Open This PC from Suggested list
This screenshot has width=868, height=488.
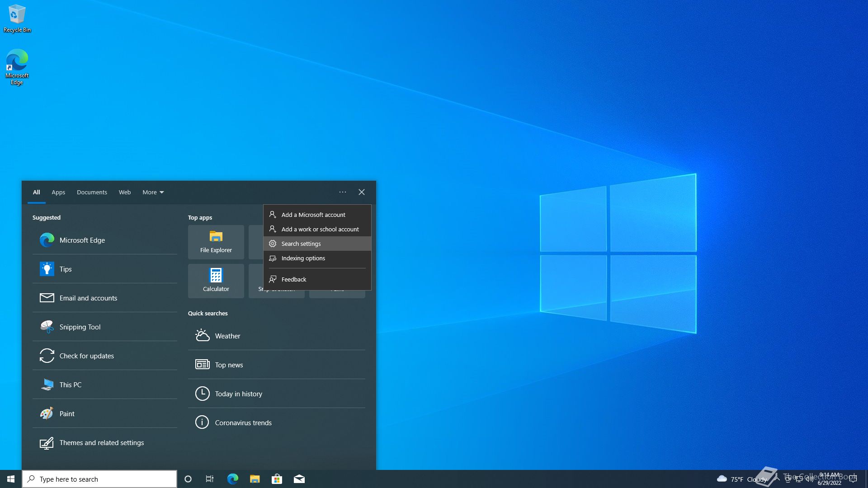105,385
